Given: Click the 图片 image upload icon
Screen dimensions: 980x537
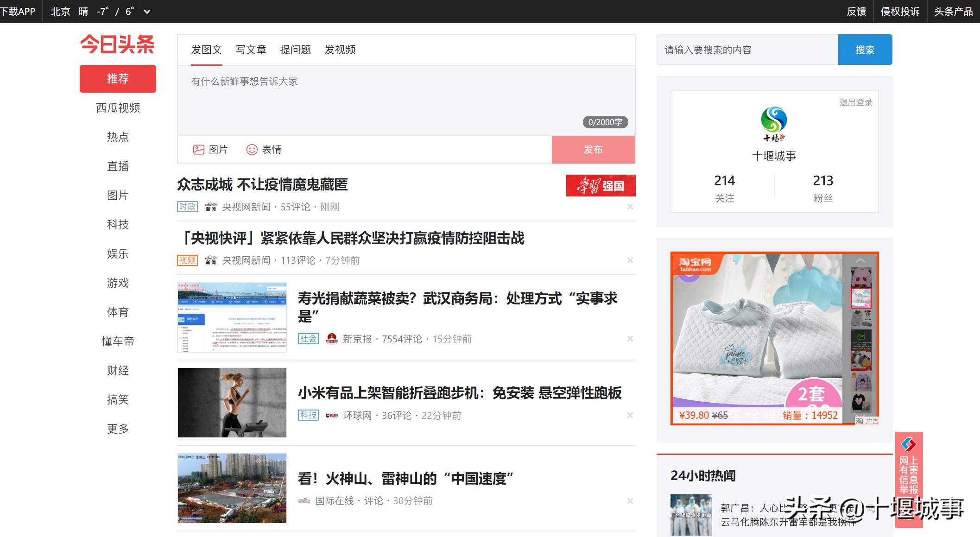Looking at the screenshot, I should point(199,150).
